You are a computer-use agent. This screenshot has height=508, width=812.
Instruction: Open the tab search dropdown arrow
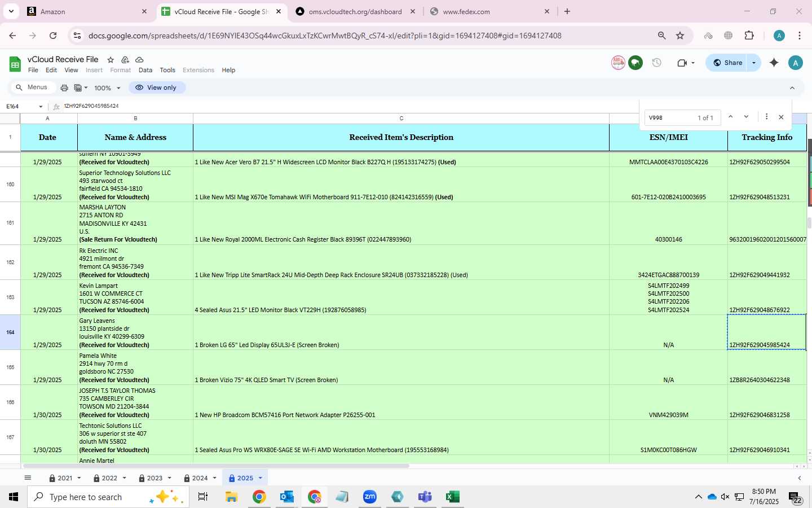pyautogui.click(x=11, y=11)
